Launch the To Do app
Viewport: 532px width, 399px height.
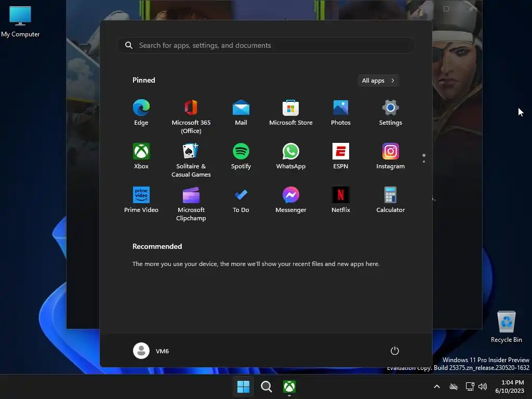pyautogui.click(x=241, y=200)
